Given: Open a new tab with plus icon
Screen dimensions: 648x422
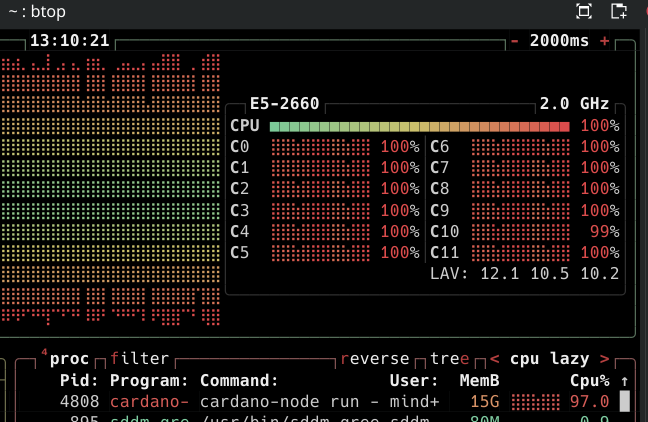Looking at the screenshot, I should [619, 11].
